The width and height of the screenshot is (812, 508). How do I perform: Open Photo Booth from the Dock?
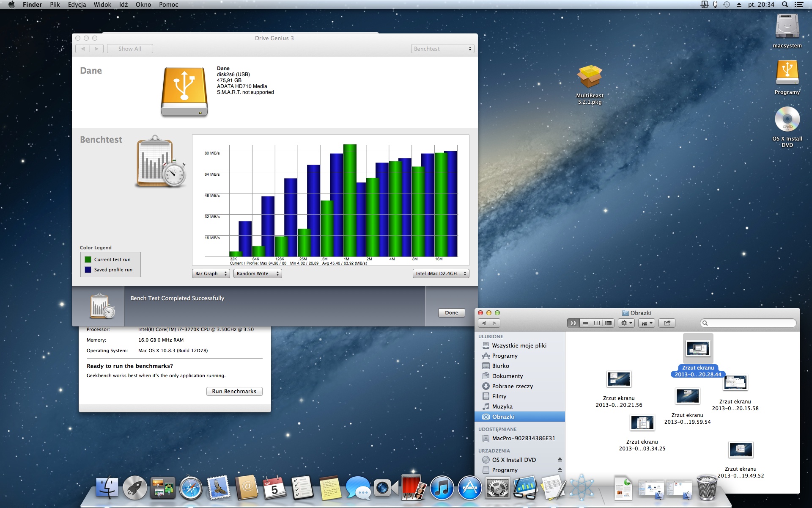coord(414,487)
